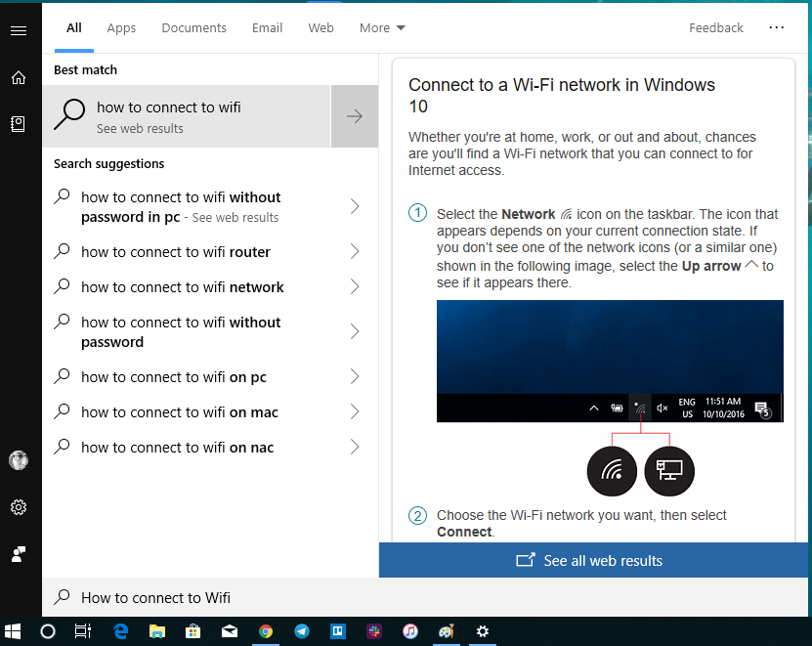
Task: Click the account avatar in the sidebar
Action: point(18,460)
